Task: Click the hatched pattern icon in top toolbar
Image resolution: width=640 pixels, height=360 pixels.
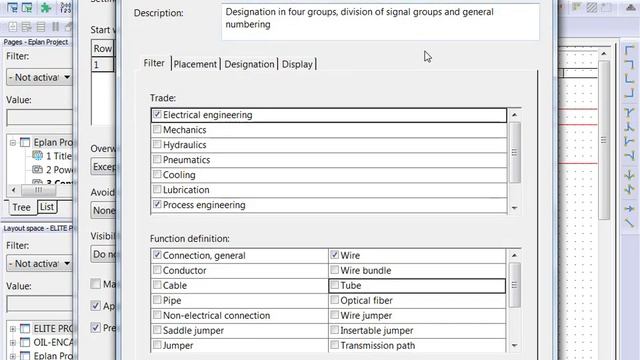Action: point(591,7)
